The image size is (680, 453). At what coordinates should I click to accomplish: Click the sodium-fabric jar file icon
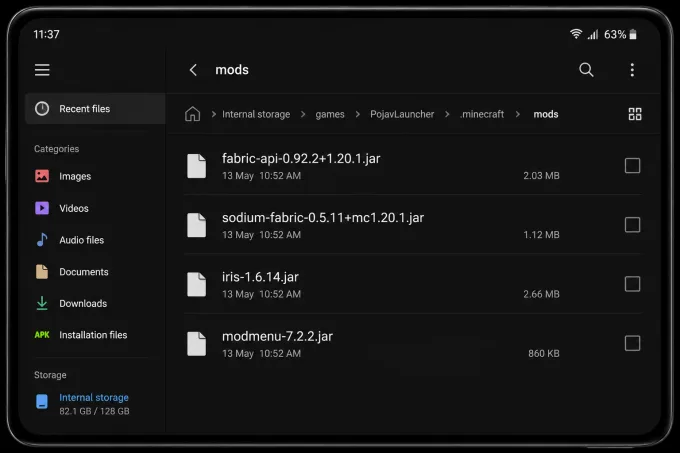pos(196,225)
